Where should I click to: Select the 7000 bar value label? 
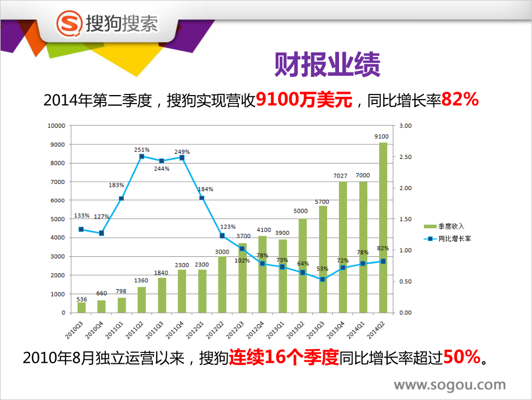tap(363, 175)
